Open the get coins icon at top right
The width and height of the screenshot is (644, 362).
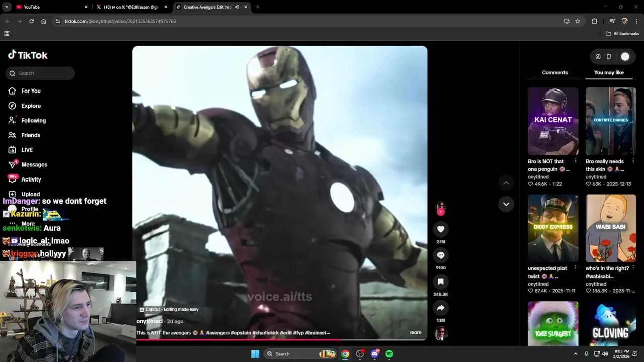(598, 57)
